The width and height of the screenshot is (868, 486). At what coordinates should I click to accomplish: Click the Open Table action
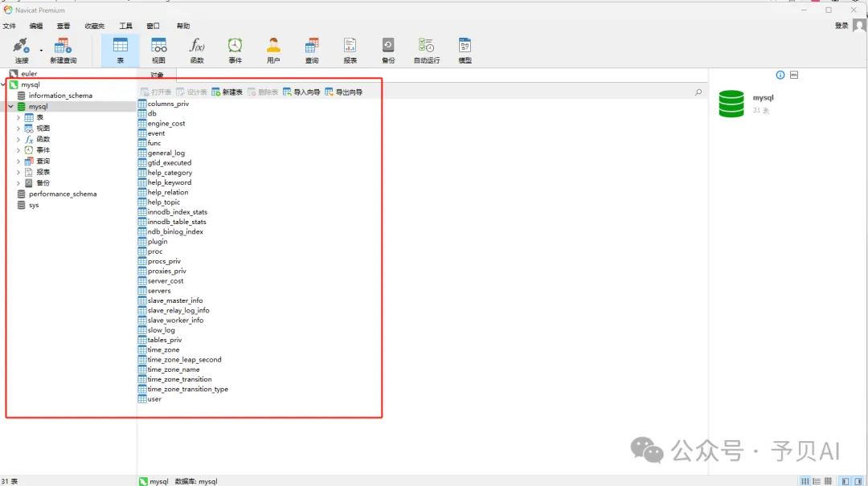(x=156, y=92)
